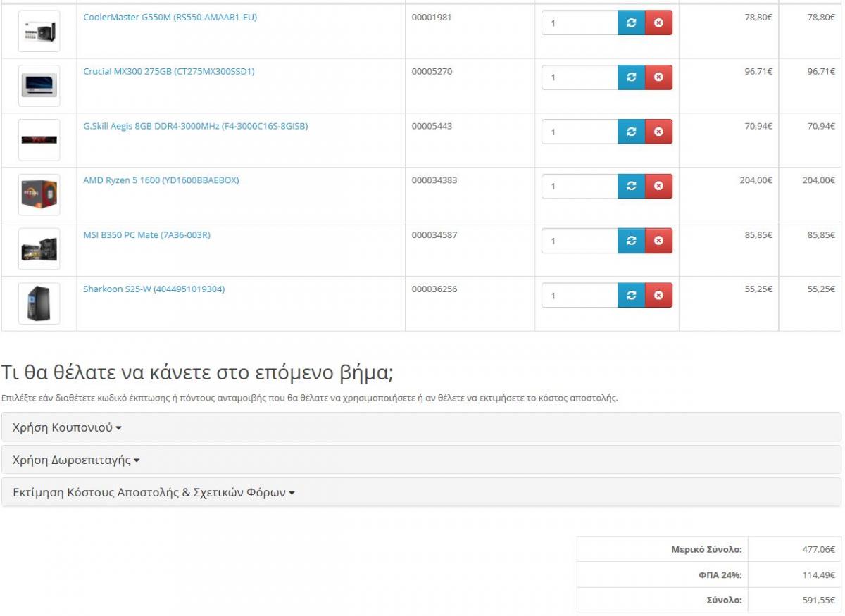Click the Μερικό Σύνολο label
The width and height of the screenshot is (845, 616).
(x=706, y=549)
